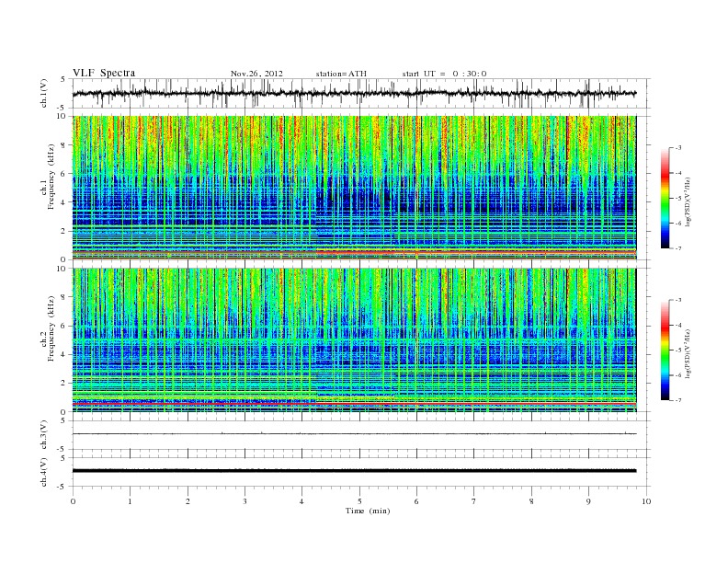728x563 pixels.
Task: Click the thick ch.4 voltage trace
Action: point(354,471)
